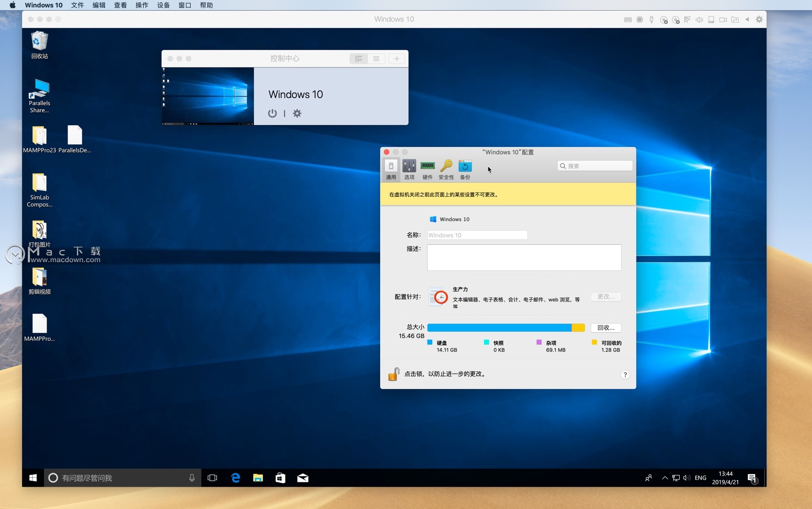Collapse the title bar device icons arrow
Screen dimensions: 812x509
click(747, 19)
